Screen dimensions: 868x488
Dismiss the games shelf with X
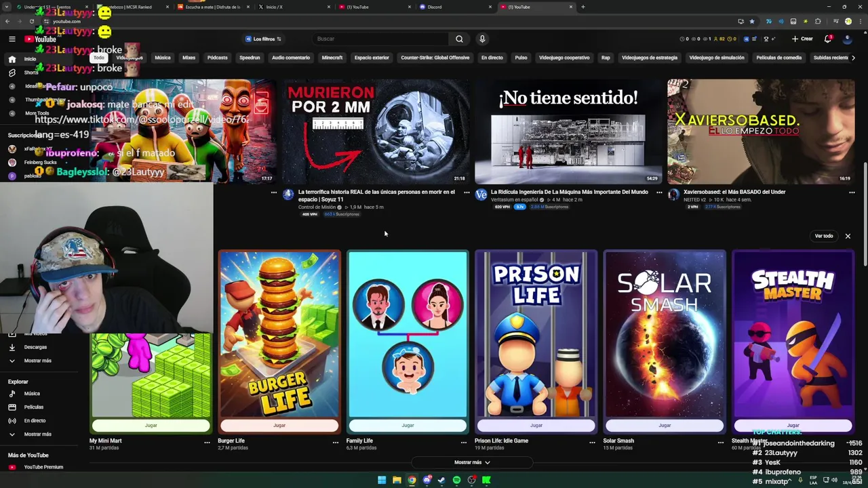(848, 236)
